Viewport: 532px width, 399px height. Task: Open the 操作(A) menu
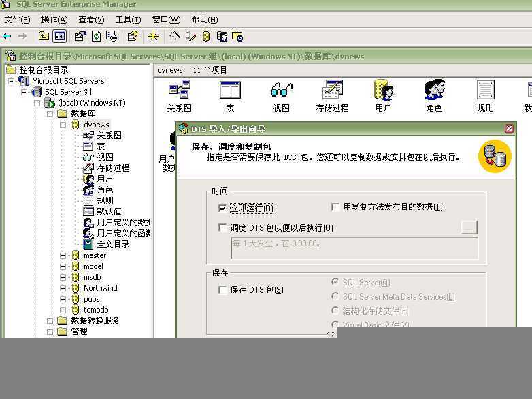54,20
